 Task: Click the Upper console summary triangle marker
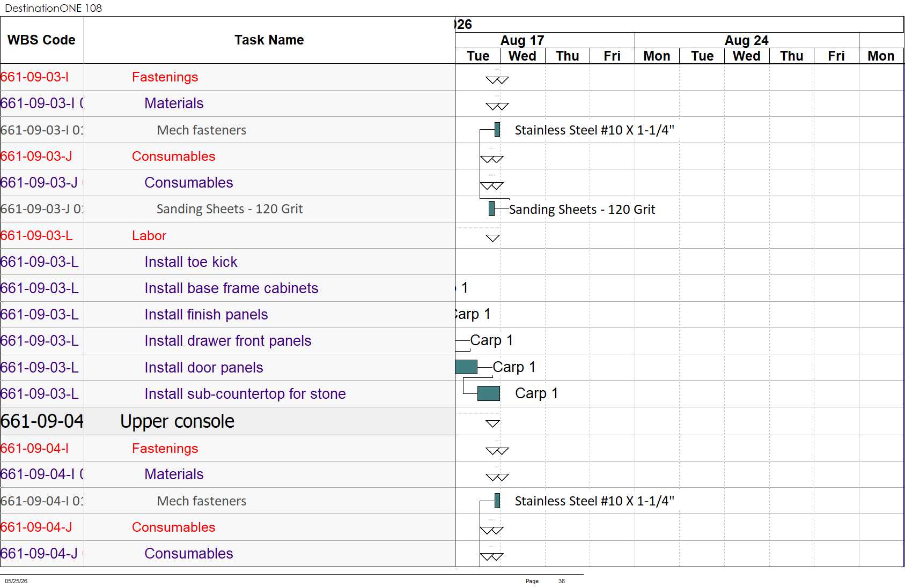[492, 423]
